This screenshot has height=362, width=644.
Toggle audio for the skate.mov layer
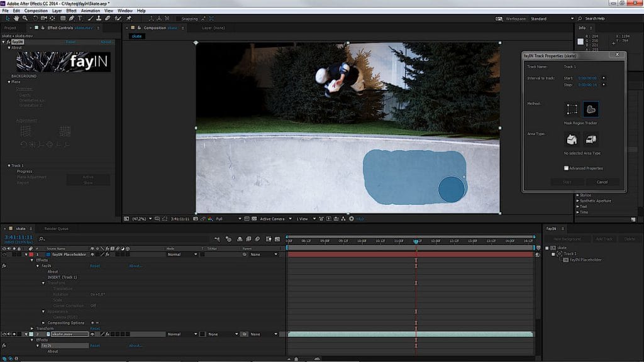point(8,334)
